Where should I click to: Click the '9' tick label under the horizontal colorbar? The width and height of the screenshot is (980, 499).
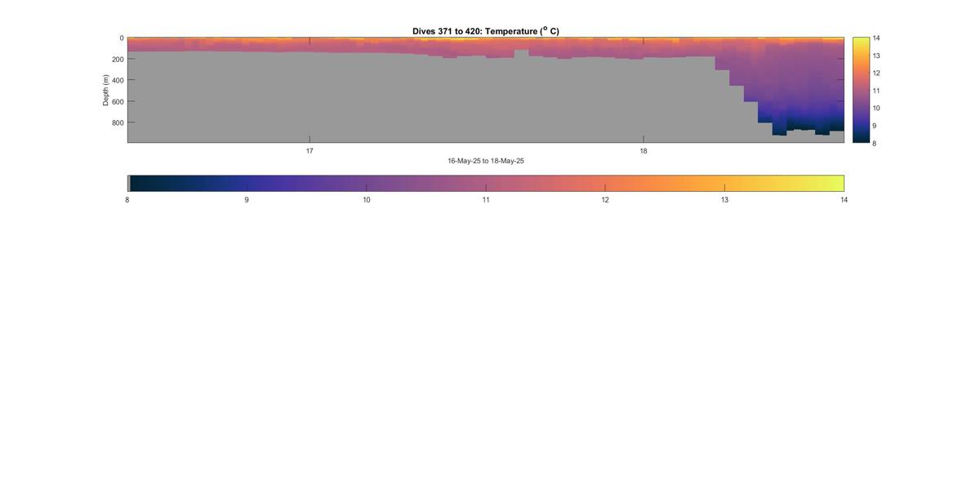click(x=247, y=200)
